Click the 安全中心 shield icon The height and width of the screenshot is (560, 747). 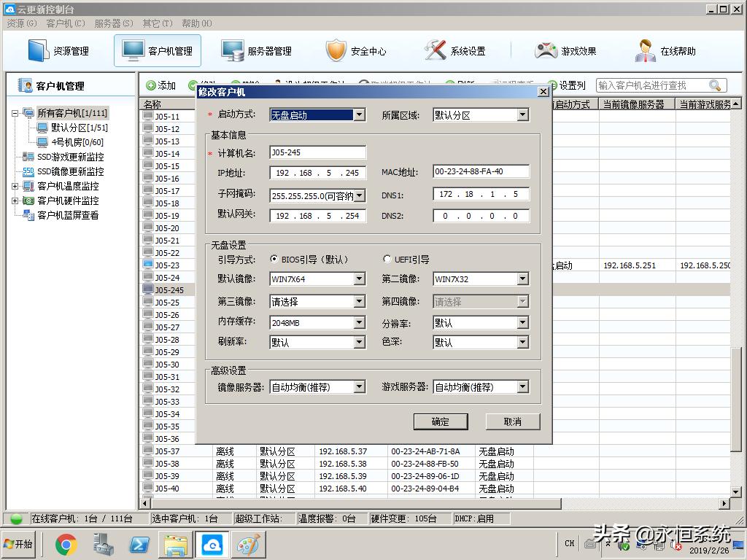336,51
